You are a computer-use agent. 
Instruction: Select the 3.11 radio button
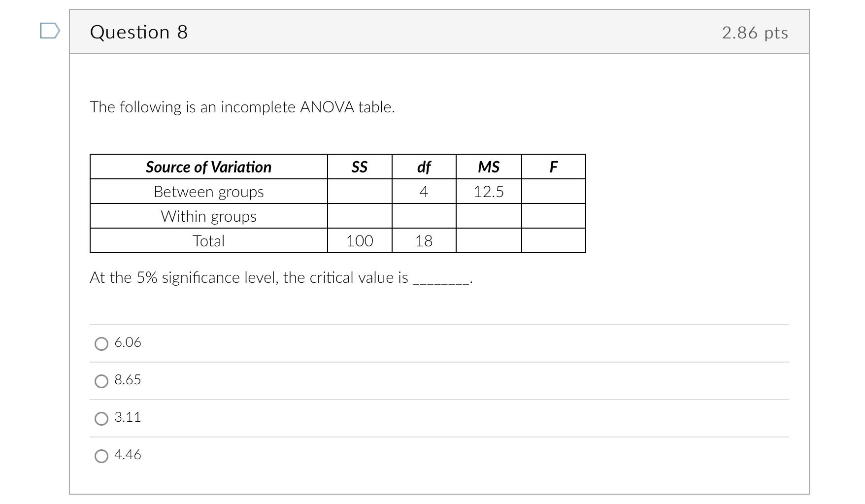click(101, 418)
